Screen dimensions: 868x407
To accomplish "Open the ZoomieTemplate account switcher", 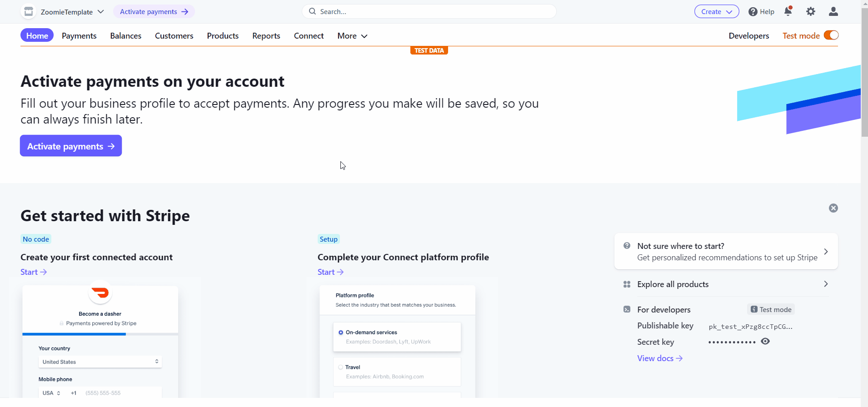I will [x=72, y=12].
